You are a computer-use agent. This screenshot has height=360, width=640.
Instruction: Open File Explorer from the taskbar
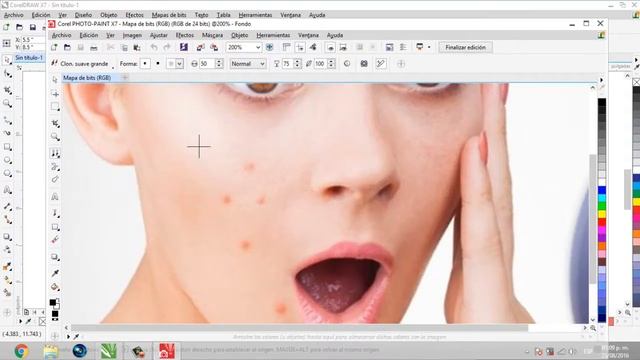pyautogui.click(x=51, y=351)
